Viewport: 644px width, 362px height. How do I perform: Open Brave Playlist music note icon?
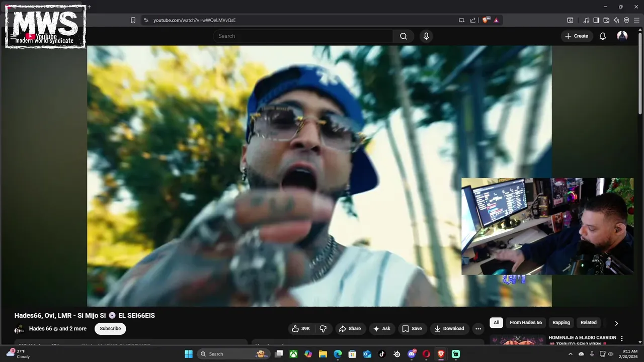click(x=586, y=20)
